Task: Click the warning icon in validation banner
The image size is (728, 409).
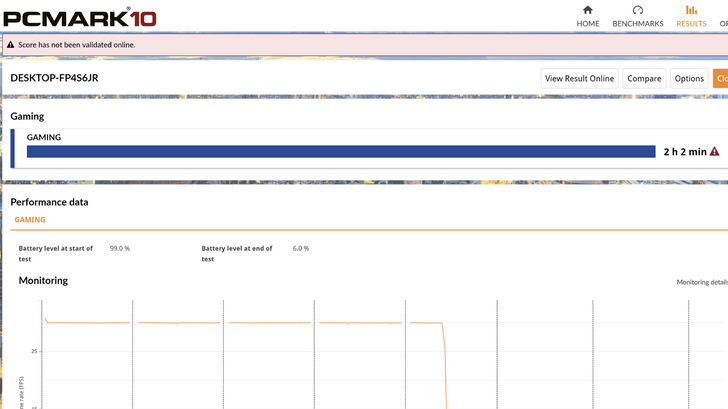Action: [x=10, y=45]
